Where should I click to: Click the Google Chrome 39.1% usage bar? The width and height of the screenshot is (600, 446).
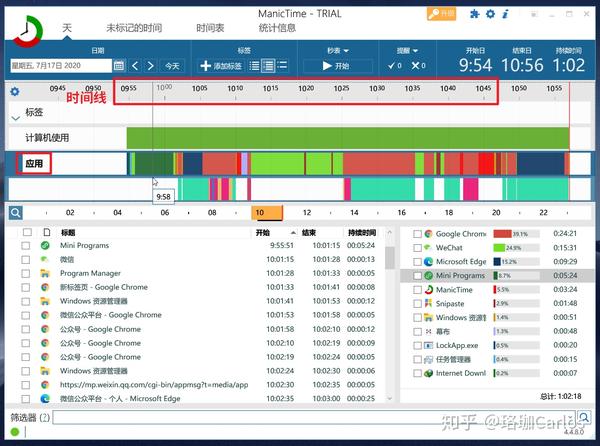(x=516, y=234)
